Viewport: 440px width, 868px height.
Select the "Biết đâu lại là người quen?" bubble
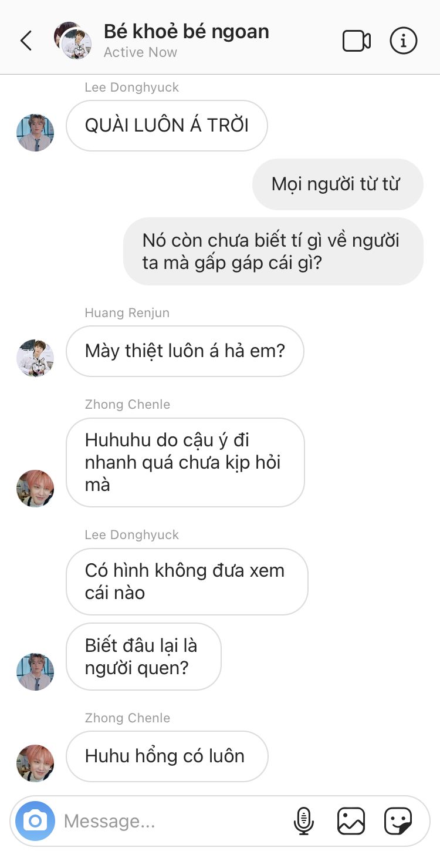coord(143,657)
